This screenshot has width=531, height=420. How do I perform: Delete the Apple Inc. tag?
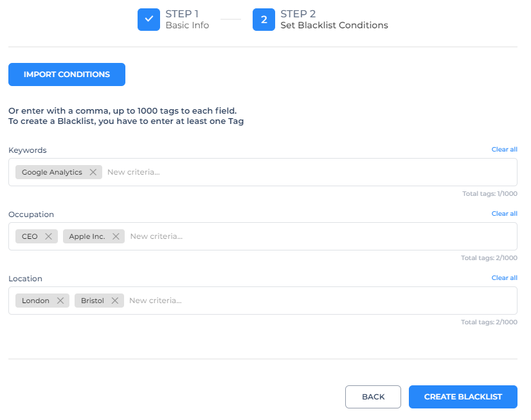coord(116,236)
